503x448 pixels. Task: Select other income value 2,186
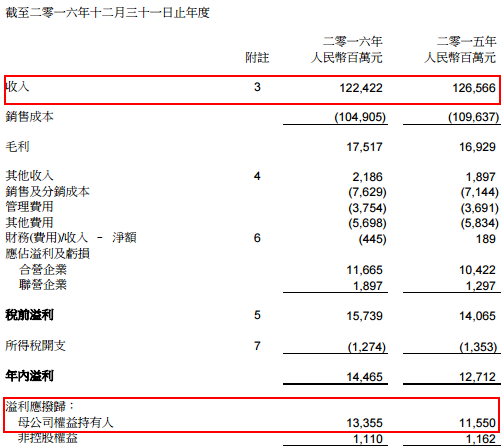(x=367, y=177)
